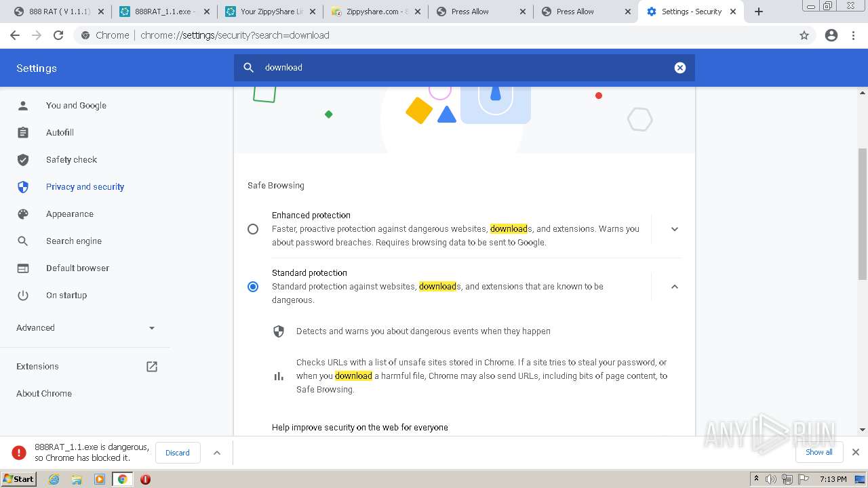Screen dimensions: 868x488
Task: Click 'Detects and warns you about dangerous events' text
Action: 423,331
